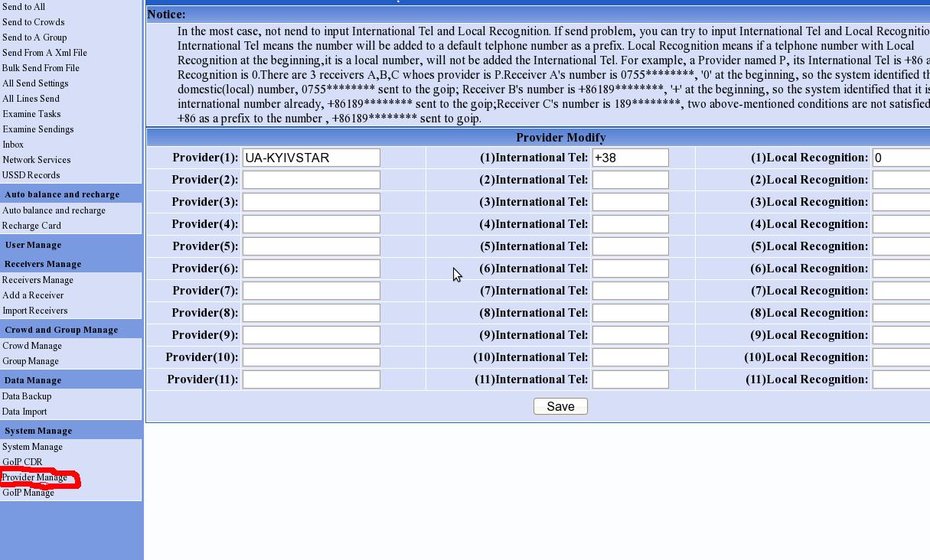Click the (1)International Tel field
The width and height of the screenshot is (930, 560).
(x=630, y=158)
